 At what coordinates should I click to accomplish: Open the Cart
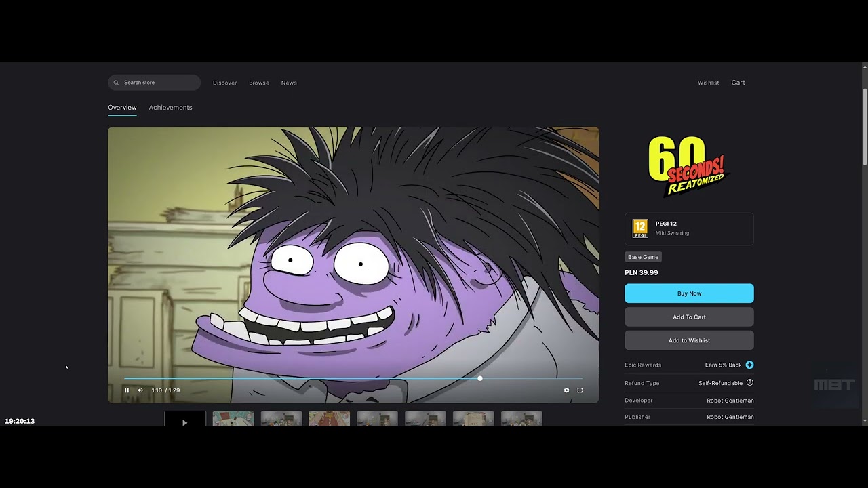[x=738, y=83]
